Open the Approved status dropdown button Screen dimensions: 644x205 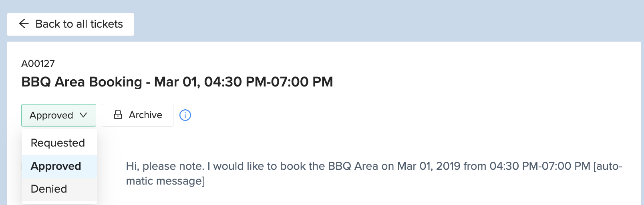(58, 115)
